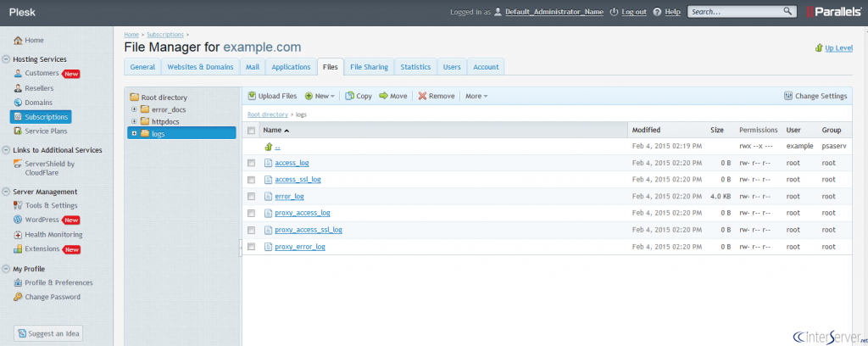
Task: Switch to the File Sharing tab
Action: 369,66
